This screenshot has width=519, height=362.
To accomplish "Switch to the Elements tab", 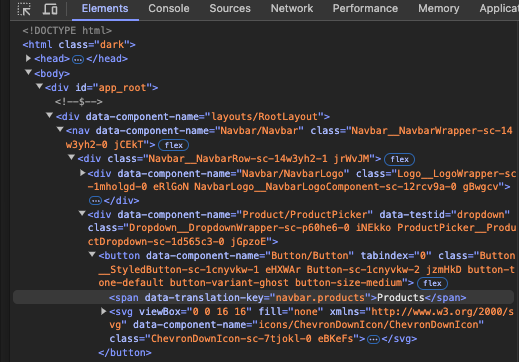I will pyautogui.click(x=105, y=9).
